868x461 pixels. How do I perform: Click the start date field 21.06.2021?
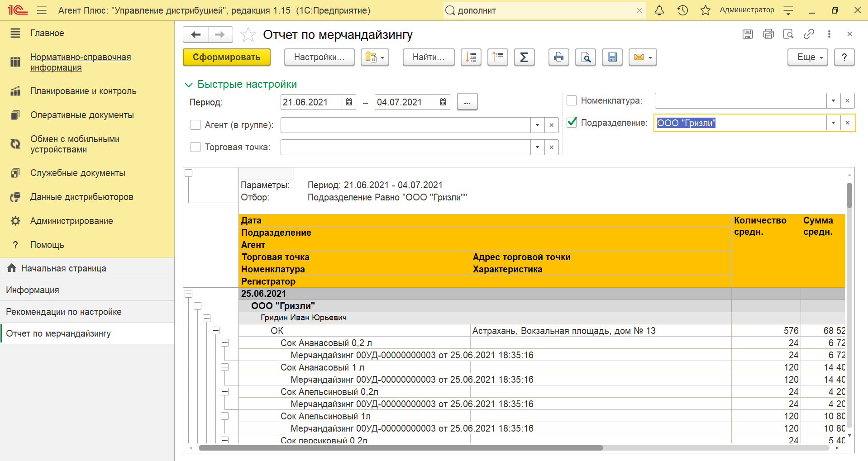tap(311, 102)
